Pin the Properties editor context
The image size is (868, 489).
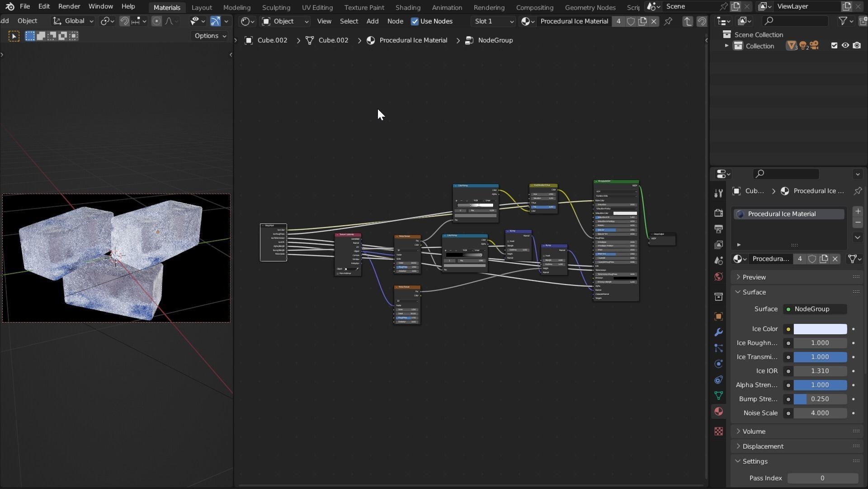pyautogui.click(x=858, y=191)
